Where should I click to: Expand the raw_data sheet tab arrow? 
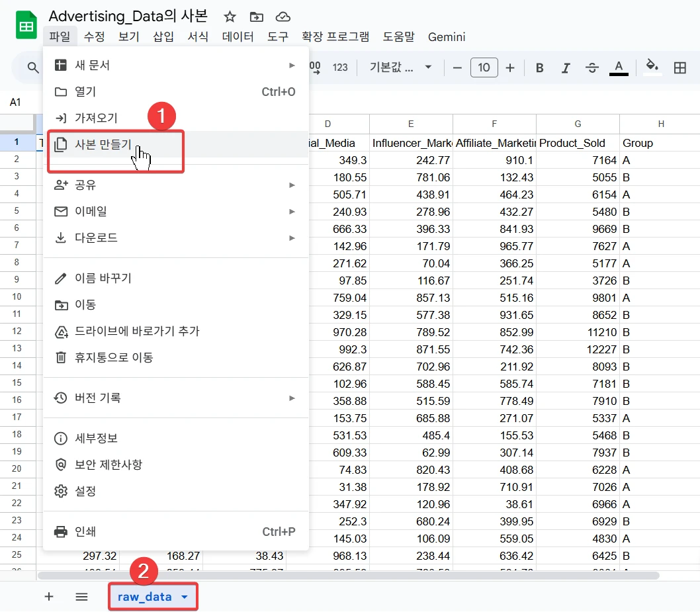[185, 597]
